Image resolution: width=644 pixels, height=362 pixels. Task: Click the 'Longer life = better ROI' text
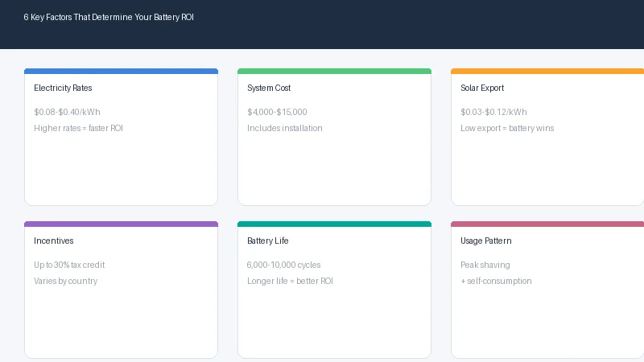[290, 281]
